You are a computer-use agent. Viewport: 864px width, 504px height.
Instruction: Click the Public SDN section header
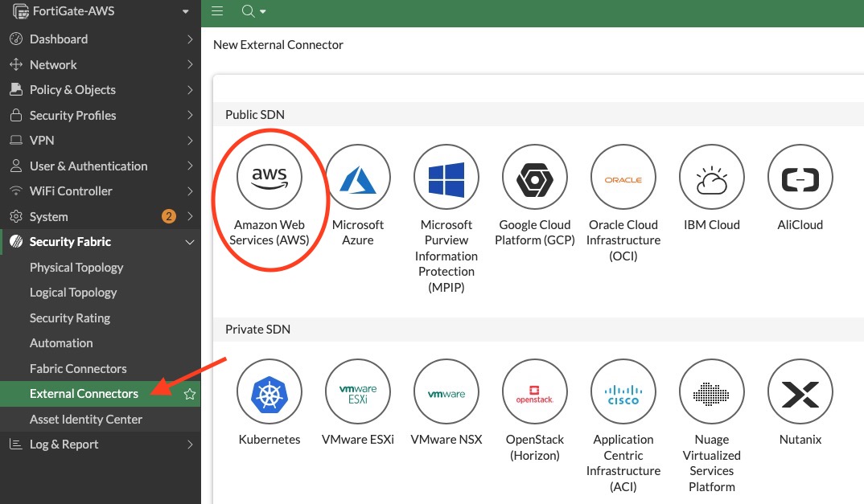pos(254,115)
